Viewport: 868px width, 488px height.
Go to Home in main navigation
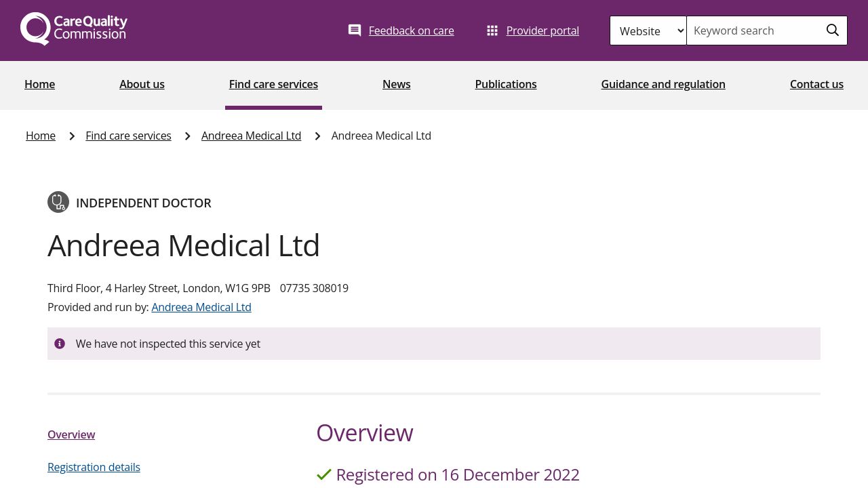[x=39, y=84]
